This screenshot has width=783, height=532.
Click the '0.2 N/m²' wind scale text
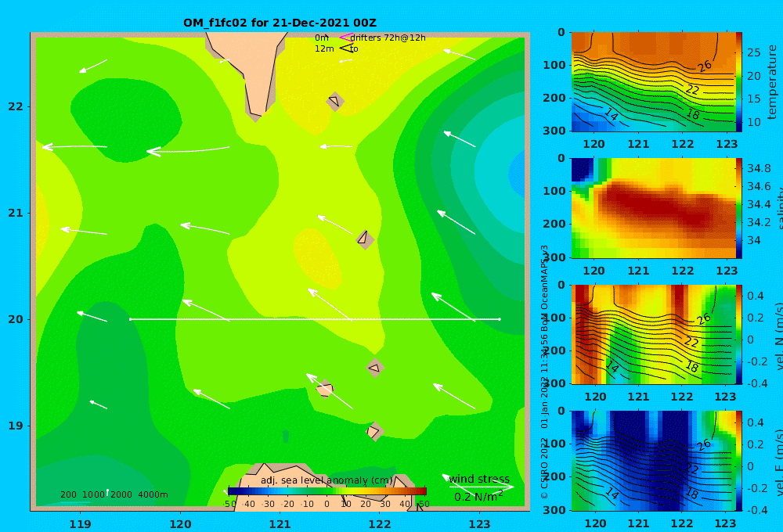[x=478, y=497]
